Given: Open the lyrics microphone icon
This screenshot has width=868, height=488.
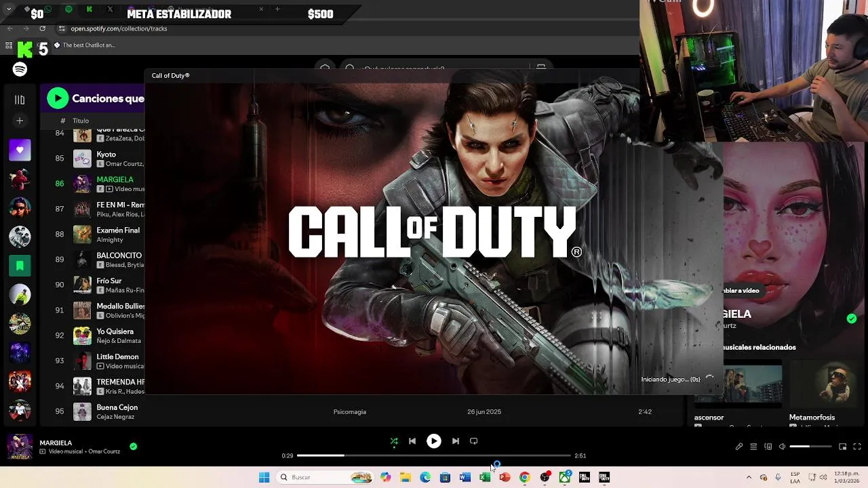Looking at the screenshot, I should (x=739, y=447).
